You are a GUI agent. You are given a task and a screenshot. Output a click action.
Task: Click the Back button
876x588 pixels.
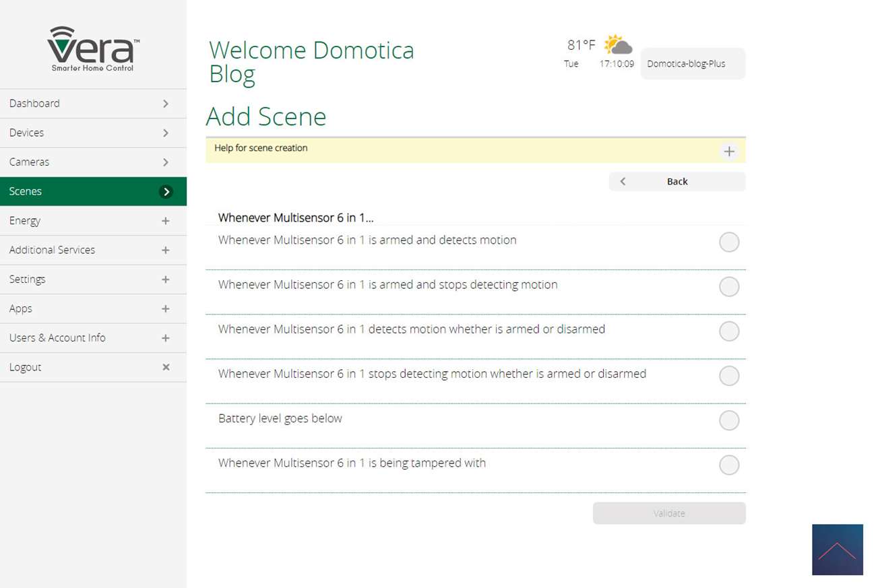tap(677, 182)
